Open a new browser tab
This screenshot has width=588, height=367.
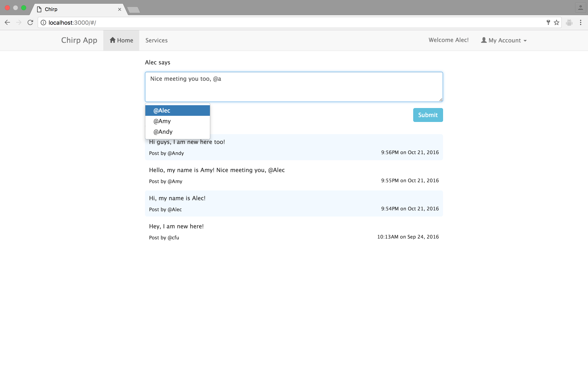click(133, 10)
